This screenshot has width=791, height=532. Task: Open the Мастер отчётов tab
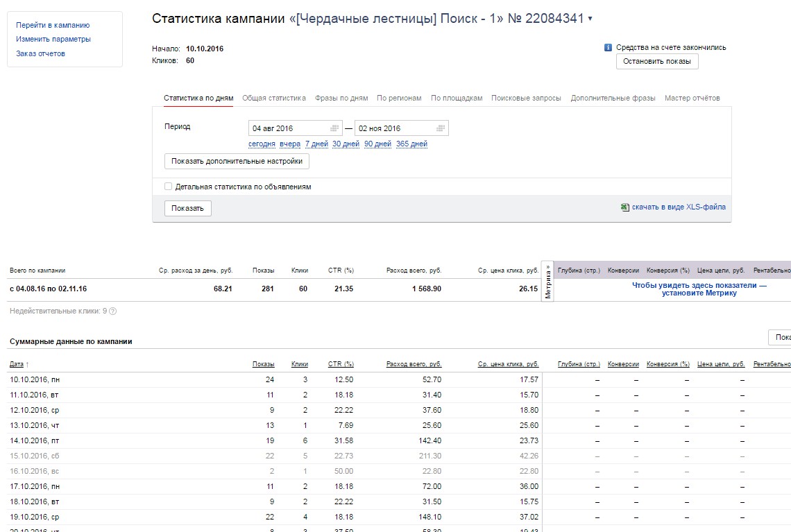tap(692, 98)
